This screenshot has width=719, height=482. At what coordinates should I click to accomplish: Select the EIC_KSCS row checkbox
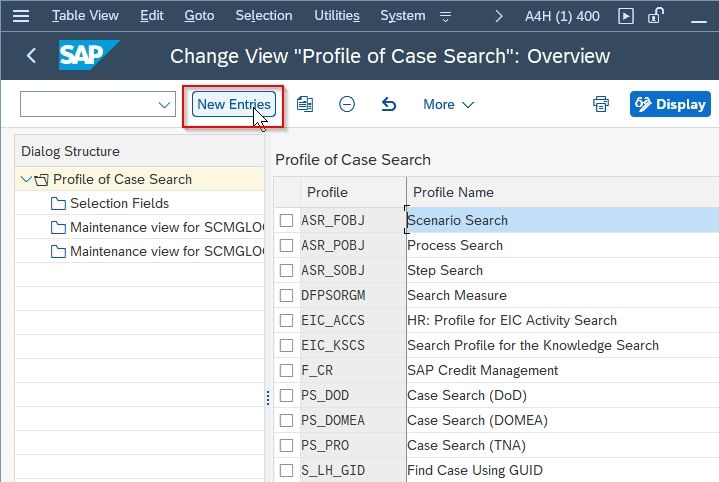tap(286, 345)
